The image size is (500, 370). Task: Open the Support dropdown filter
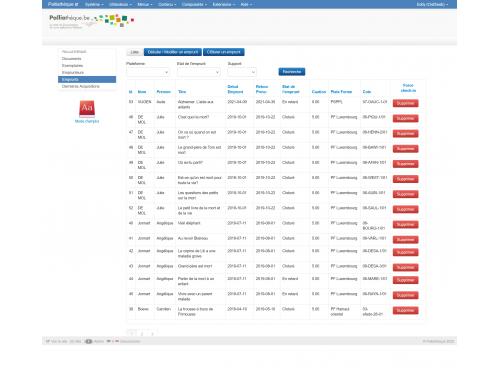[x=242, y=72]
